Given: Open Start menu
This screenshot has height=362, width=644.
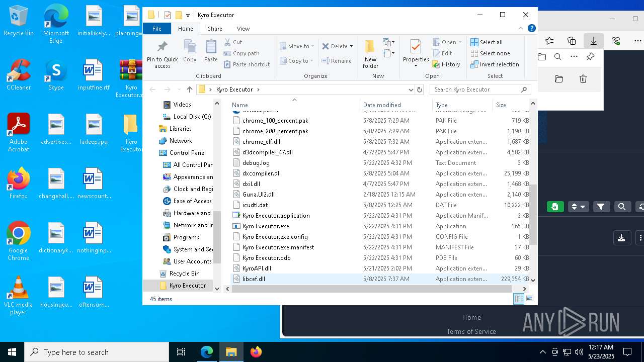Looking at the screenshot, I should 12,352.
